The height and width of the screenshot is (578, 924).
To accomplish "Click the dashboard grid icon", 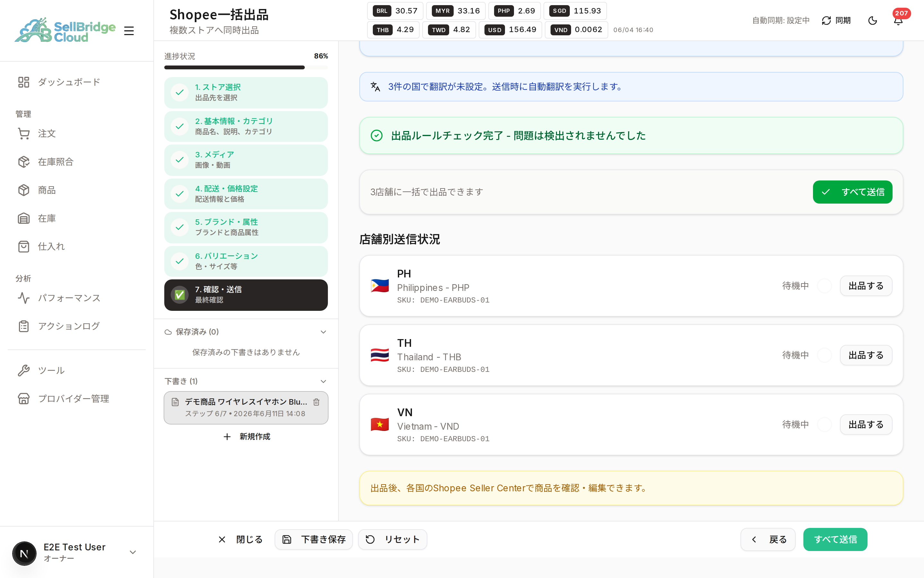I will (x=24, y=82).
